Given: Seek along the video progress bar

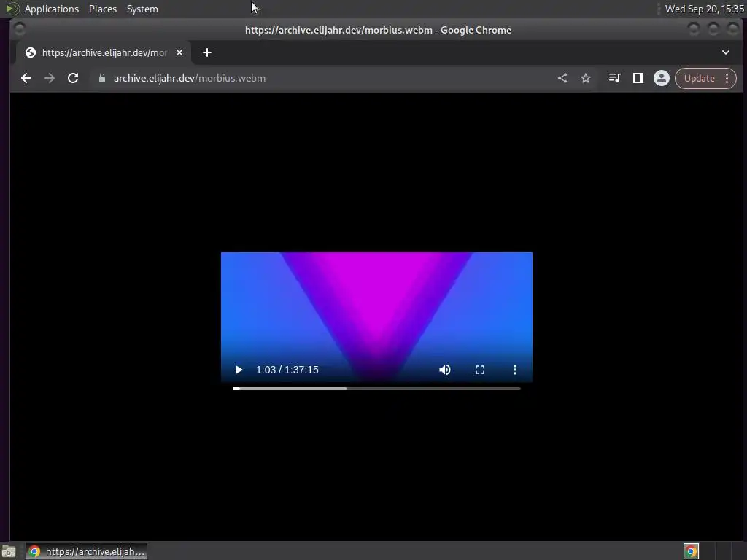Looking at the screenshot, I should pyautogui.click(x=376, y=389).
